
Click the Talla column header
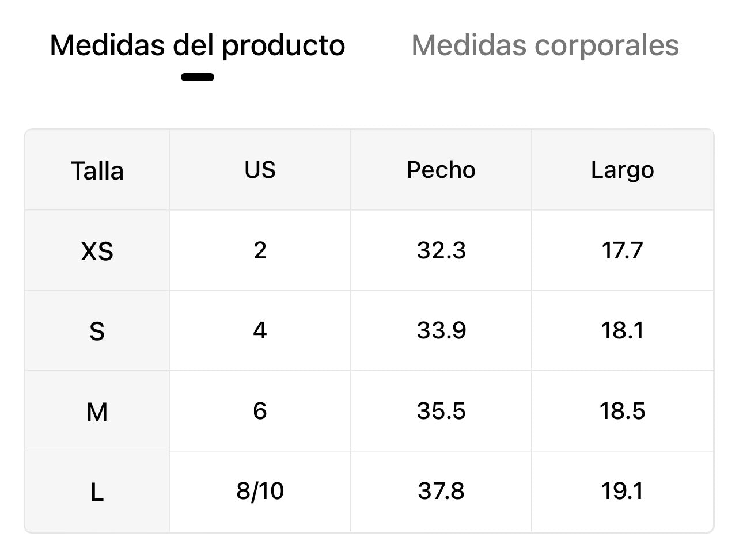pos(97,171)
